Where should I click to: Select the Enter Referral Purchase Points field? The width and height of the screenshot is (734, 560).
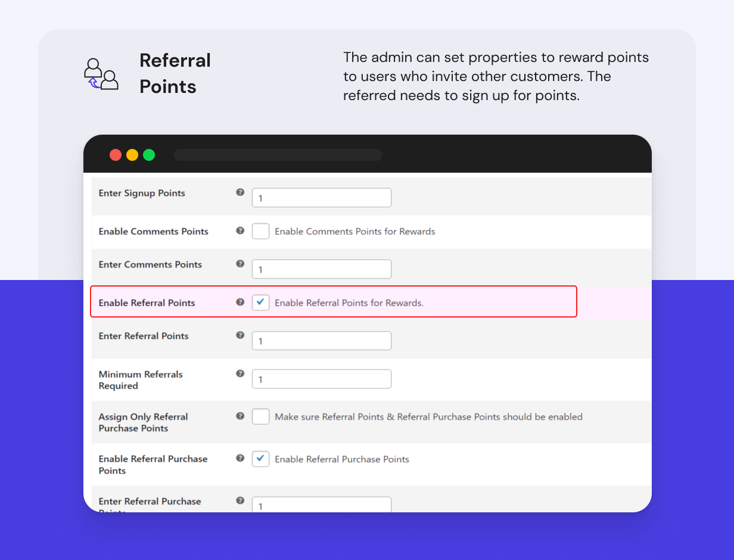click(321, 505)
